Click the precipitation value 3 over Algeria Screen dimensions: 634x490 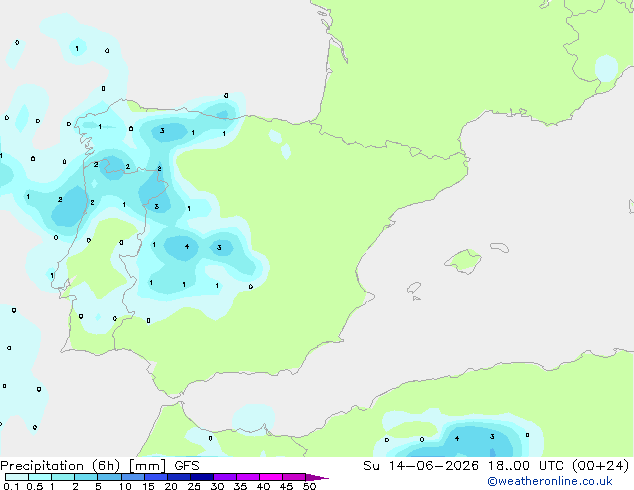(x=492, y=436)
